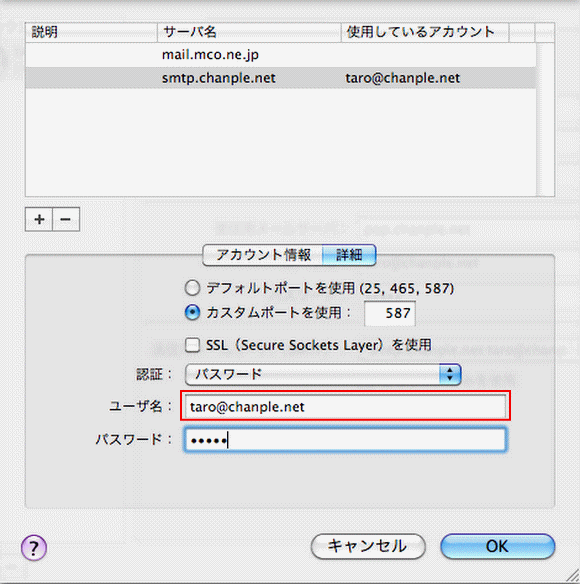Screen dimensions: 580x584
Task: Confirm settings with OK button
Action: click(498, 546)
